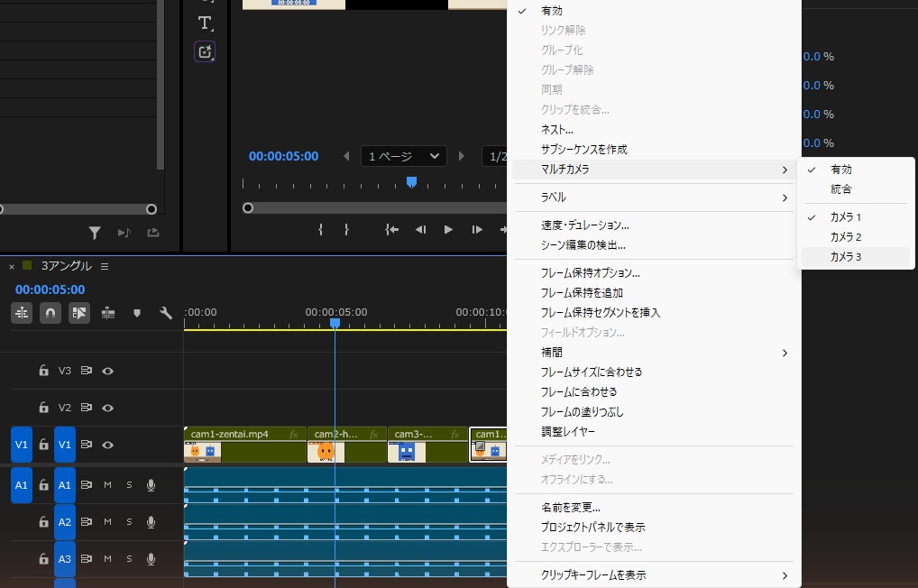Click サブシーケンスを作成
The width and height of the screenshot is (918, 588).
click(654, 150)
